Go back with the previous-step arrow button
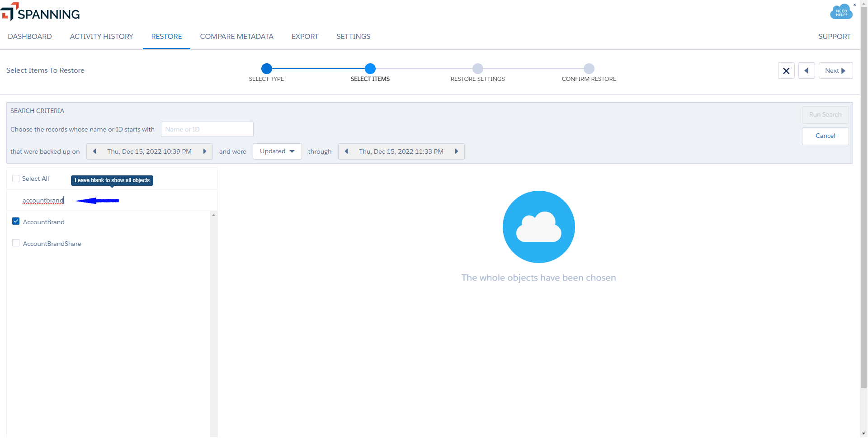The height and width of the screenshot is (438, 868). tap(807, 71)
